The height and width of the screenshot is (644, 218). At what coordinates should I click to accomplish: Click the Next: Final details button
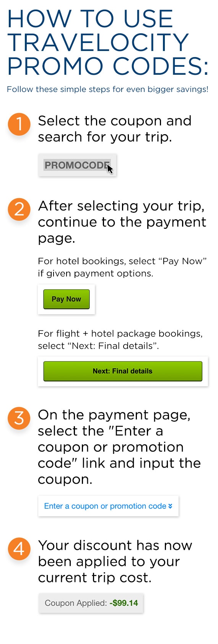click(123, 371)
